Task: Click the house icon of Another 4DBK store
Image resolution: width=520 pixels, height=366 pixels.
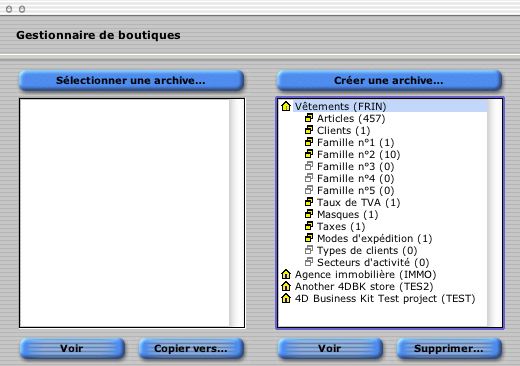Action: (286, 286)
